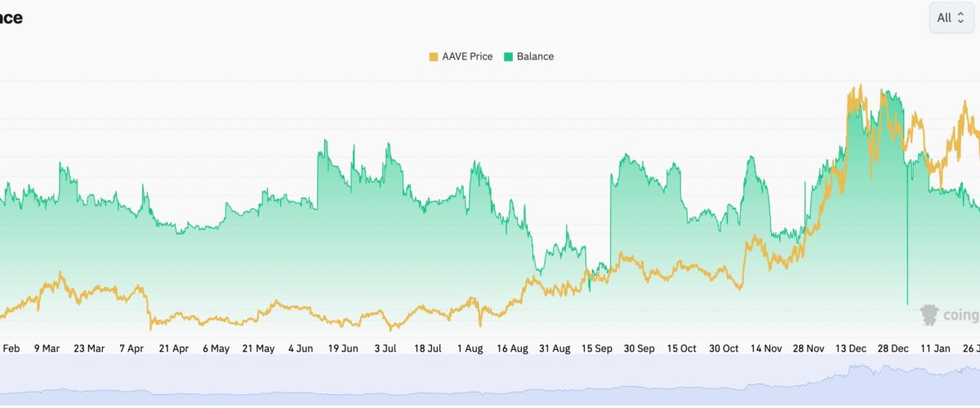980x408 pixels.
Task: Click the "28 Dec" date label
Action: pos(893,348)
